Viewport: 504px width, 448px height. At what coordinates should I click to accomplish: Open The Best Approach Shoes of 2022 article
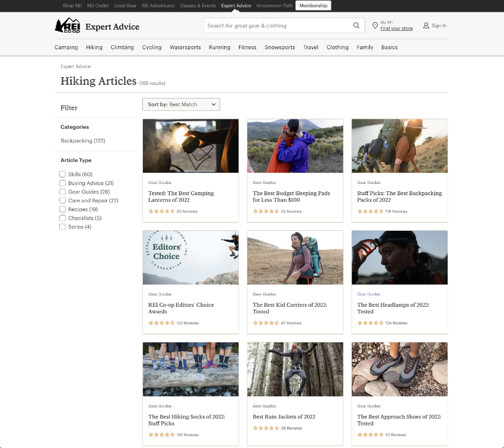click(399, 420)
